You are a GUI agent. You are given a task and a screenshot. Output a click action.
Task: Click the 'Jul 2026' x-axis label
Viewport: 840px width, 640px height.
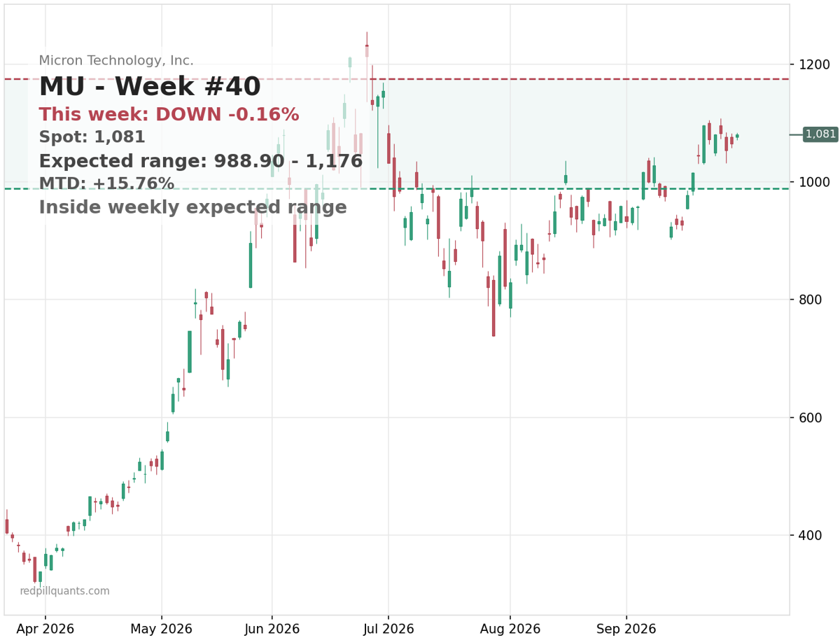coord(388,629)
